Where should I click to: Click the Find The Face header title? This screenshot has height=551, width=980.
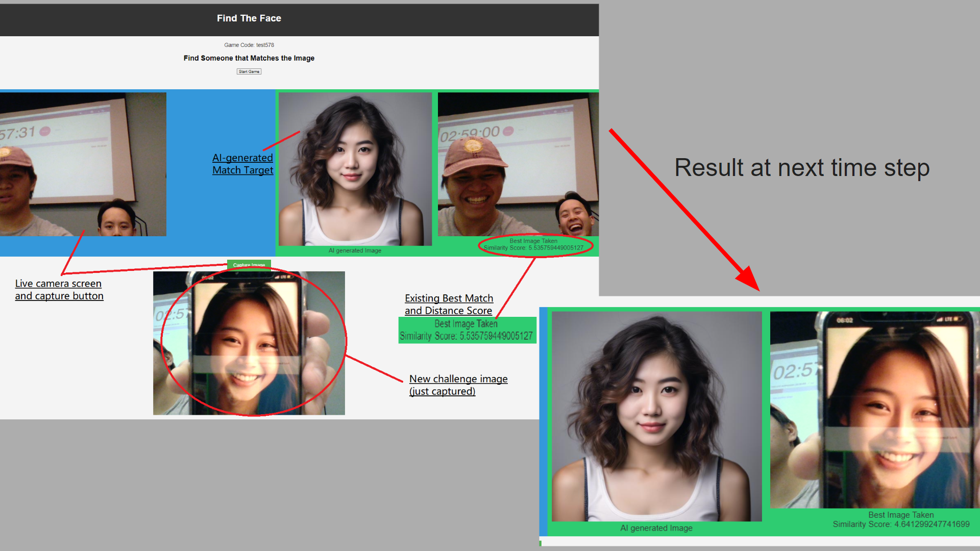[249, 18]
